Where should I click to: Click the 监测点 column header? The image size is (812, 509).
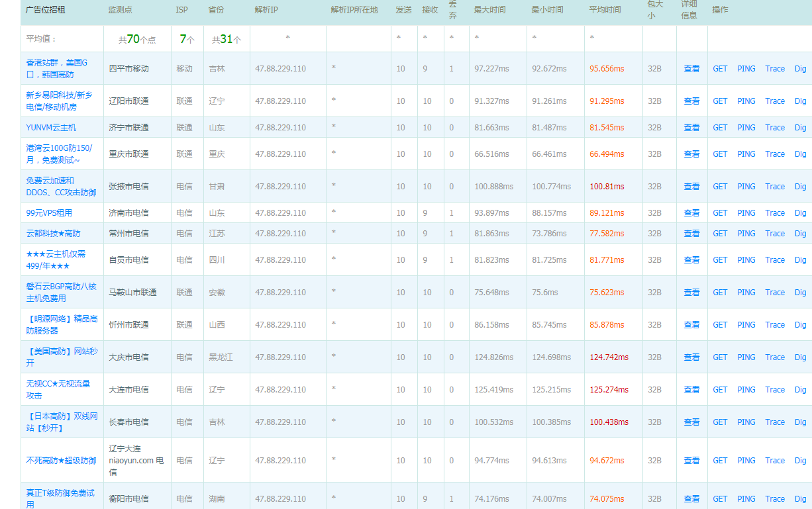(120, 10)
